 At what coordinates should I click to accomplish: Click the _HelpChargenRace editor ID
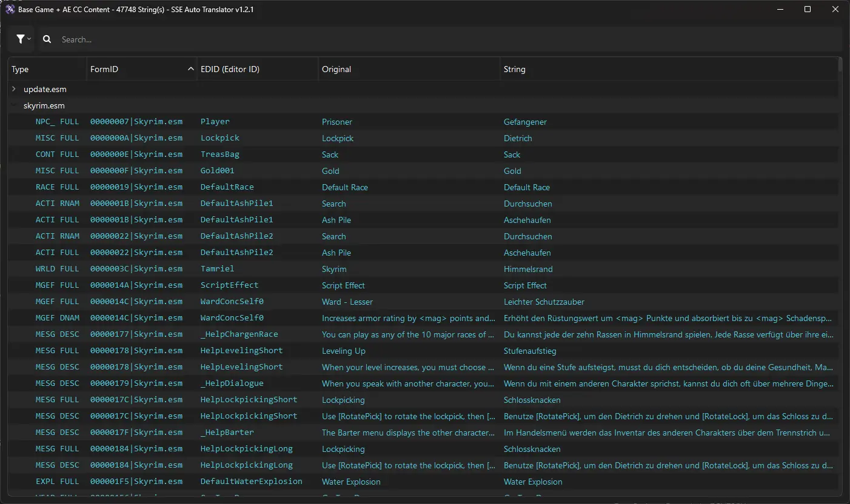239,334
